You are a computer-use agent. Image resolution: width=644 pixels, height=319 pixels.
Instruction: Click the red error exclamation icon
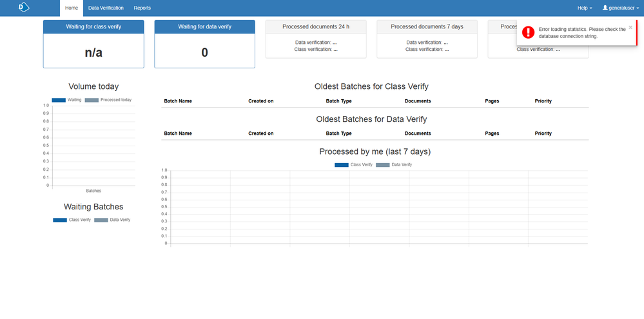[x=528, y=32]
